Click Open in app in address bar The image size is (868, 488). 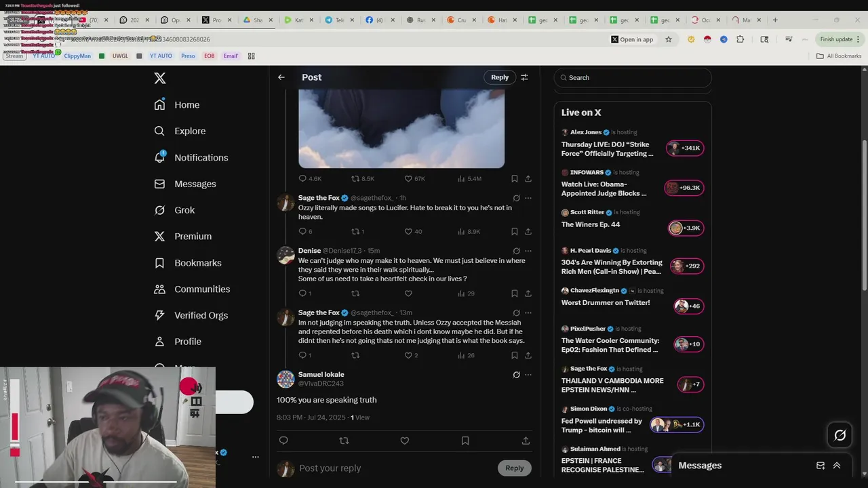(632, 39)
